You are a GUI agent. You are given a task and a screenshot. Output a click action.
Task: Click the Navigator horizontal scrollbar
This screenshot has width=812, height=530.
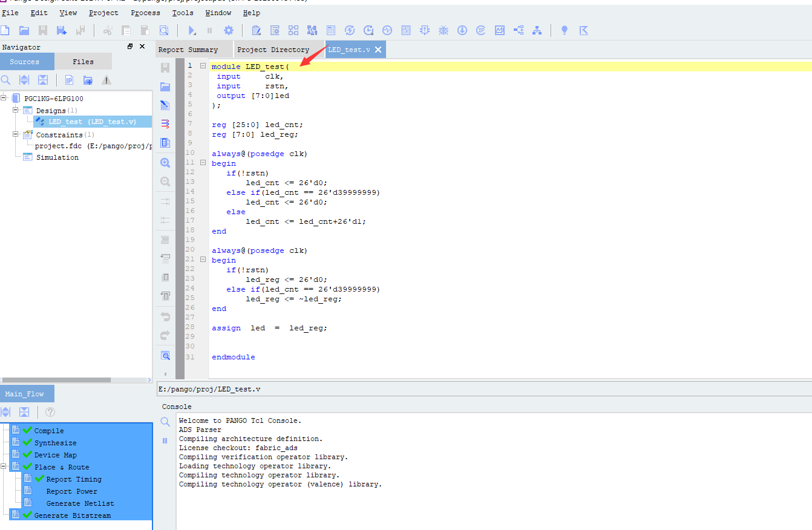click(56, 380)
